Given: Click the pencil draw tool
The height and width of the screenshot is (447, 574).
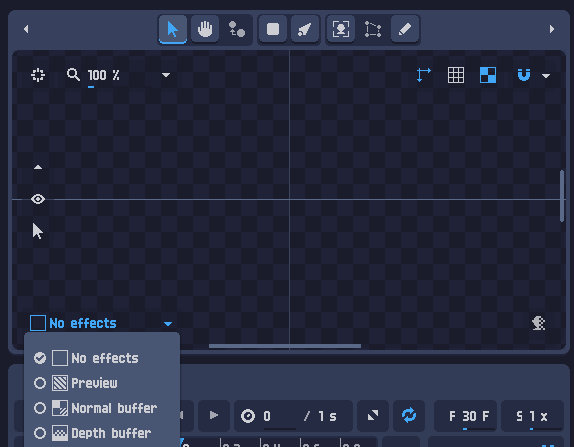Looking at the screenshot, I should [x=405, y=29].
